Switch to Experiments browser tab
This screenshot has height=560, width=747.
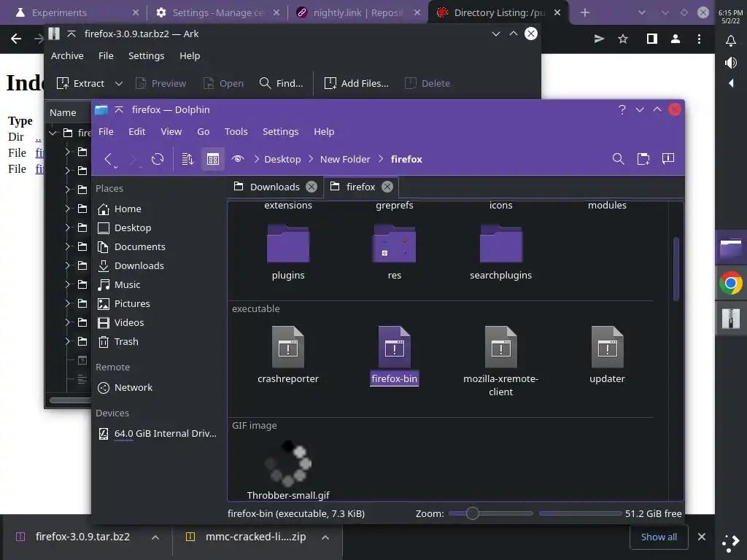click(x=76, y=13)
